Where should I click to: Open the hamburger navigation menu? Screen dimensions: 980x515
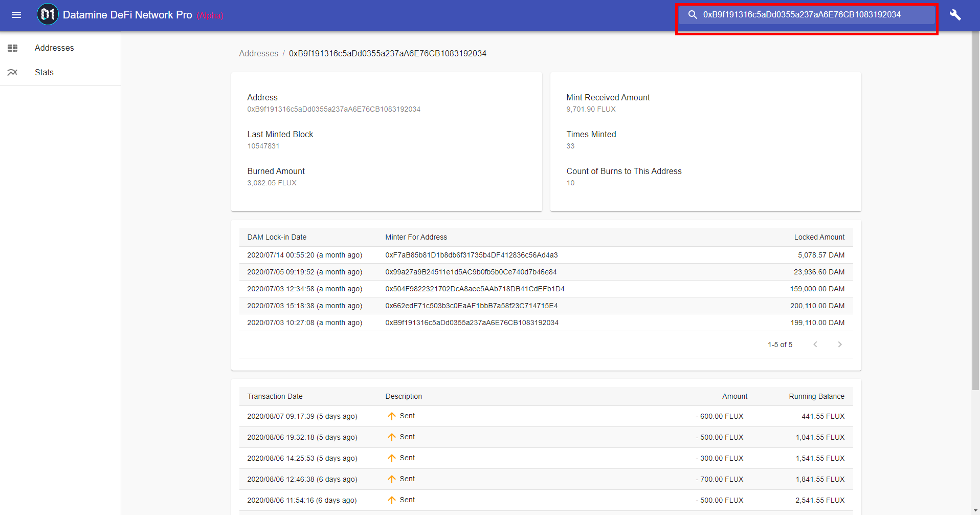pos(16,15)
